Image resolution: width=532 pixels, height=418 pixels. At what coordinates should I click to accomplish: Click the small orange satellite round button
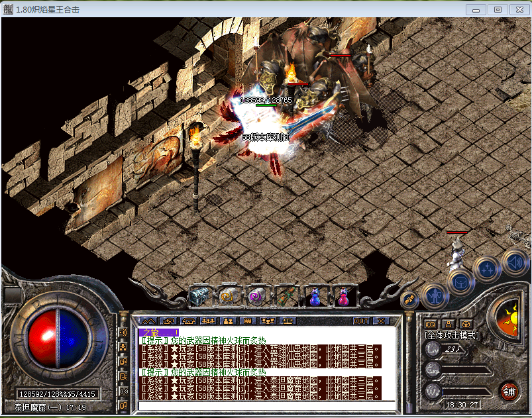[410, 299]
